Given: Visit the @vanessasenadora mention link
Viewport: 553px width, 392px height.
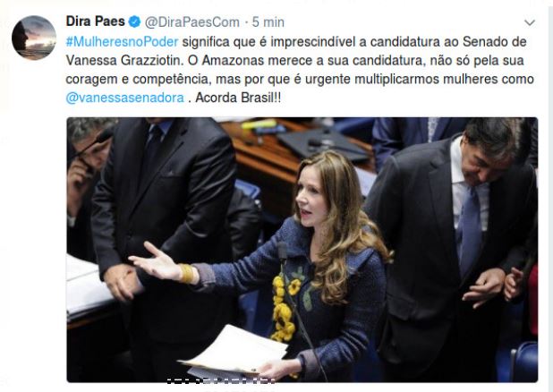Looking at the screenshot, I should tap(125, 98).
